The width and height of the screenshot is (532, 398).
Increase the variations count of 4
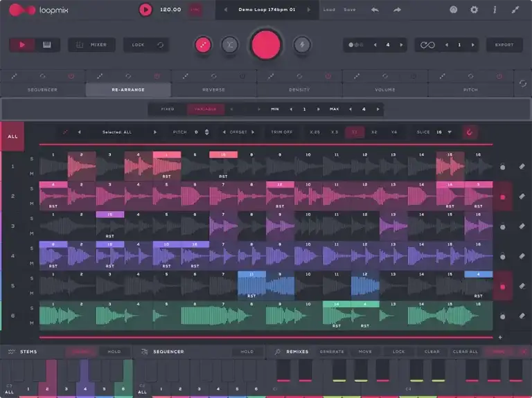tap(401, 45)
